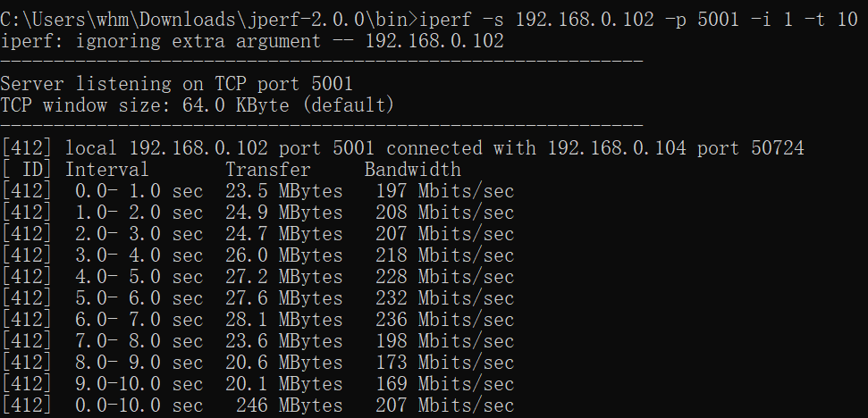Click 'Server listening on TCP port 5001'
868x418 pixels.
point(177,84)
